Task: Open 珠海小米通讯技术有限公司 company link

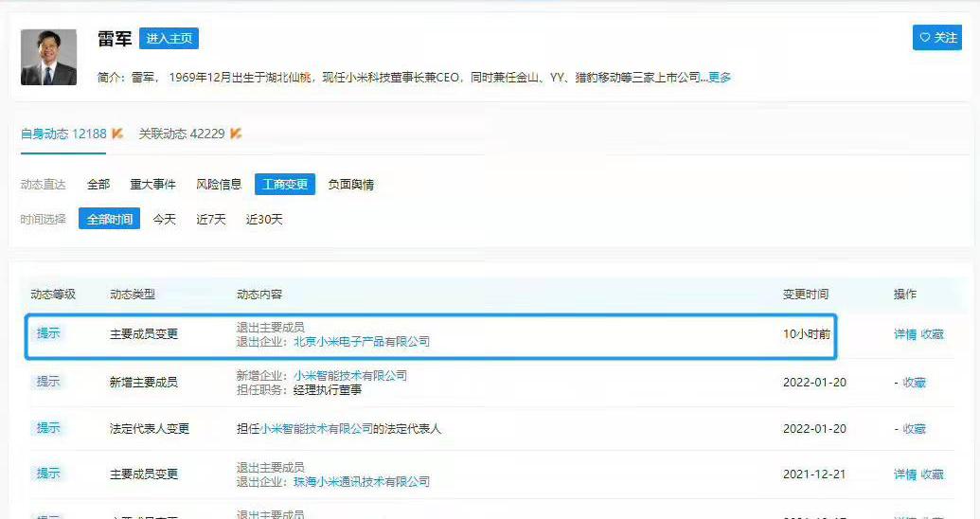Action: (x=362, y=481)
